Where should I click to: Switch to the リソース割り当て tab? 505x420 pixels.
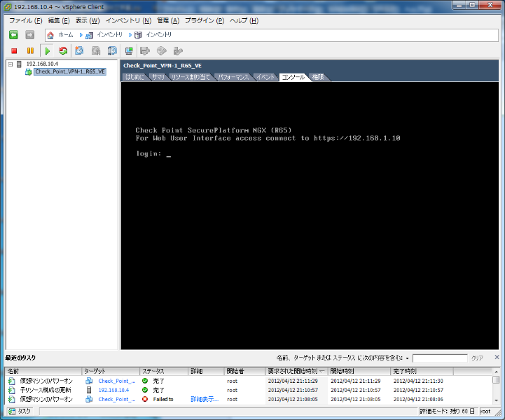coord(191,77)
